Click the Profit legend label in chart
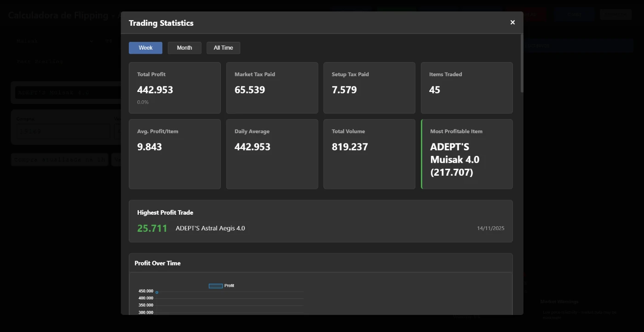Image resolution: width=644 pixels, height=332 pixels. (229, 286)
